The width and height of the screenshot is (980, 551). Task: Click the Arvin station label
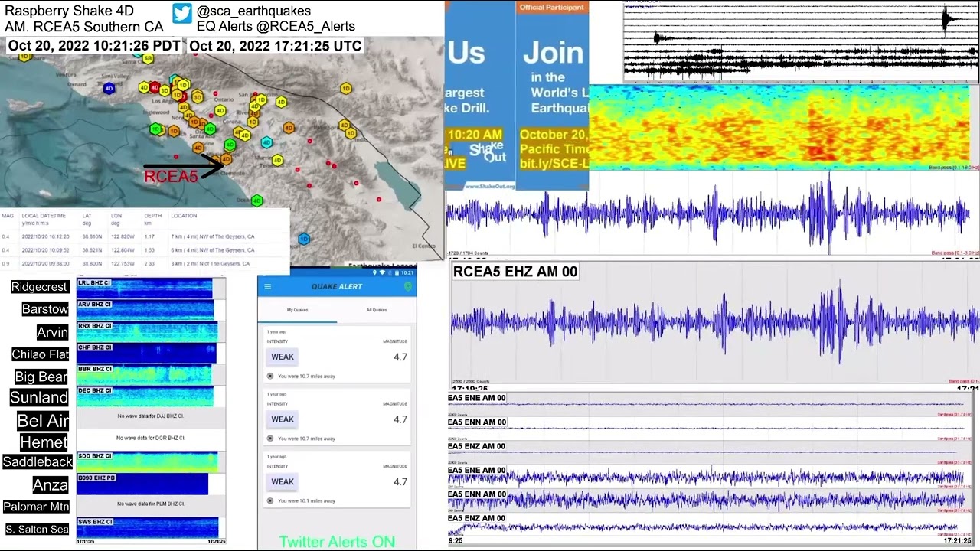tap(52, 332)
